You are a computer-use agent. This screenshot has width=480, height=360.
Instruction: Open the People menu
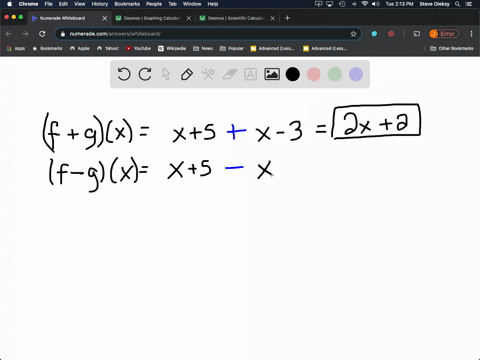point(154,4)
